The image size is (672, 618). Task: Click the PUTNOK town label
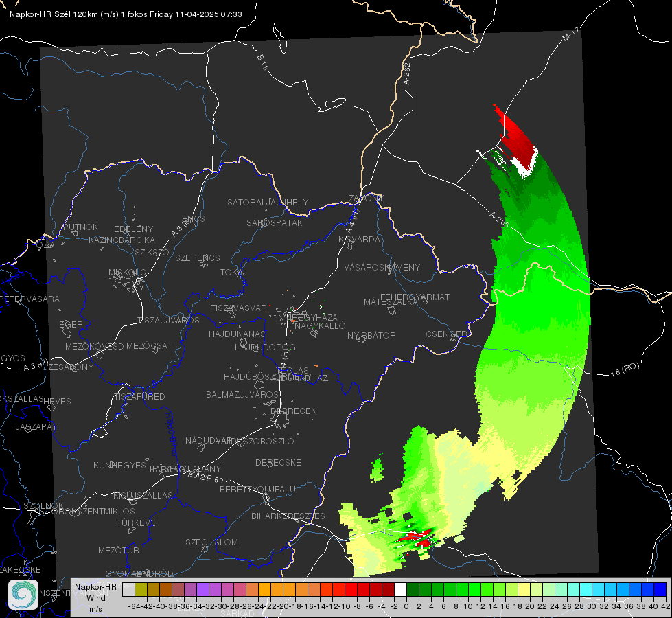point(80,227)
